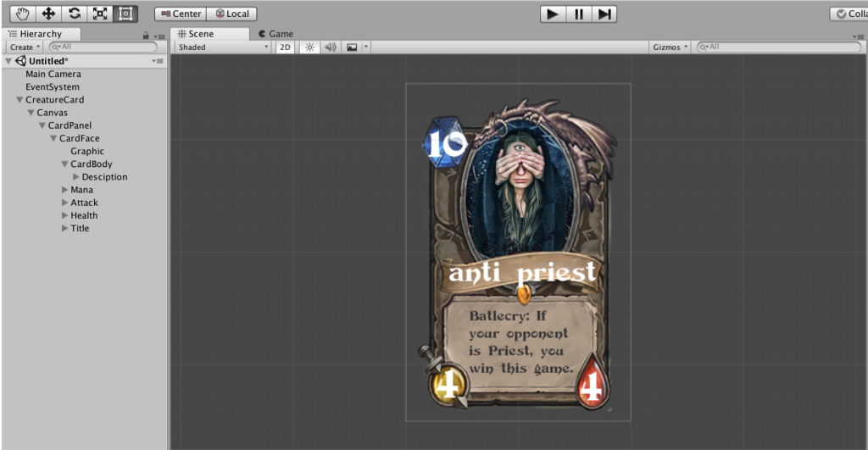This screenshot has height=450, width=868.
Task: Click the red health drop icon
Action: [x=592, y=383]
